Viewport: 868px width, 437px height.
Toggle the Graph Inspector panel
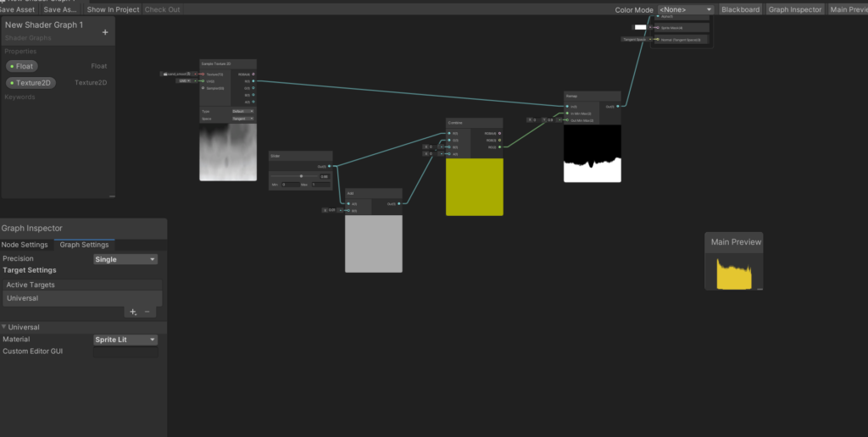tap(795, 9)
